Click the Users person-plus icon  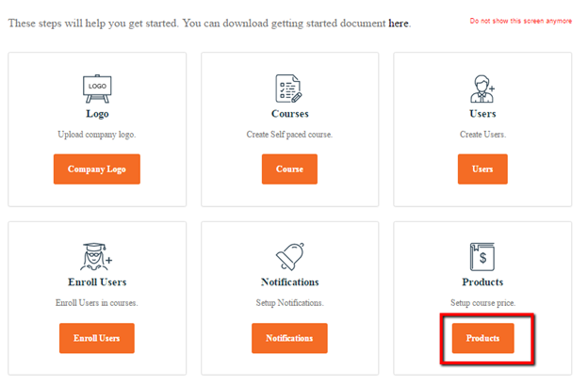(482, 88)
